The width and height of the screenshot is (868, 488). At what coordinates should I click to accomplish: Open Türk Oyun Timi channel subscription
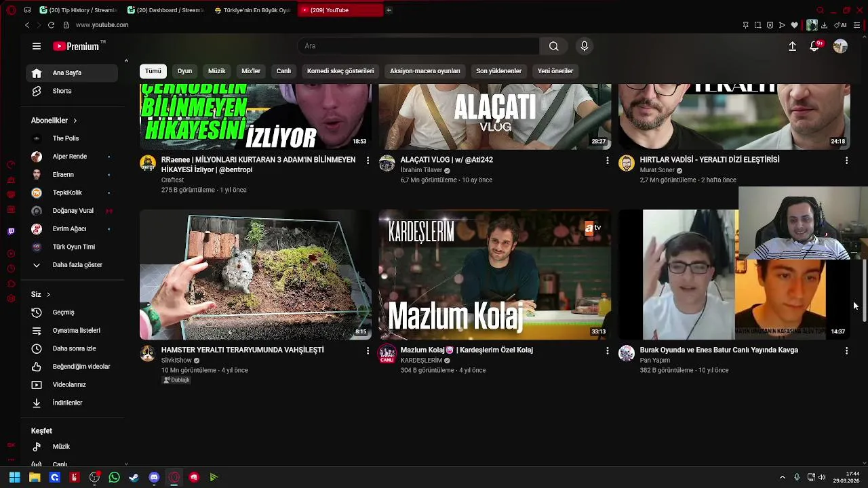pyautogui.click(x=73, y=247)
